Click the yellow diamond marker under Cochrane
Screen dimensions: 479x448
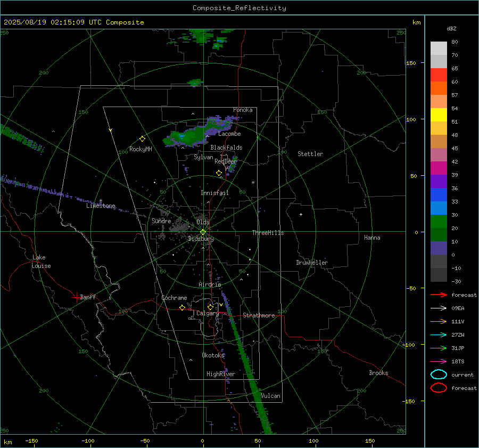(x=183, y=308)
